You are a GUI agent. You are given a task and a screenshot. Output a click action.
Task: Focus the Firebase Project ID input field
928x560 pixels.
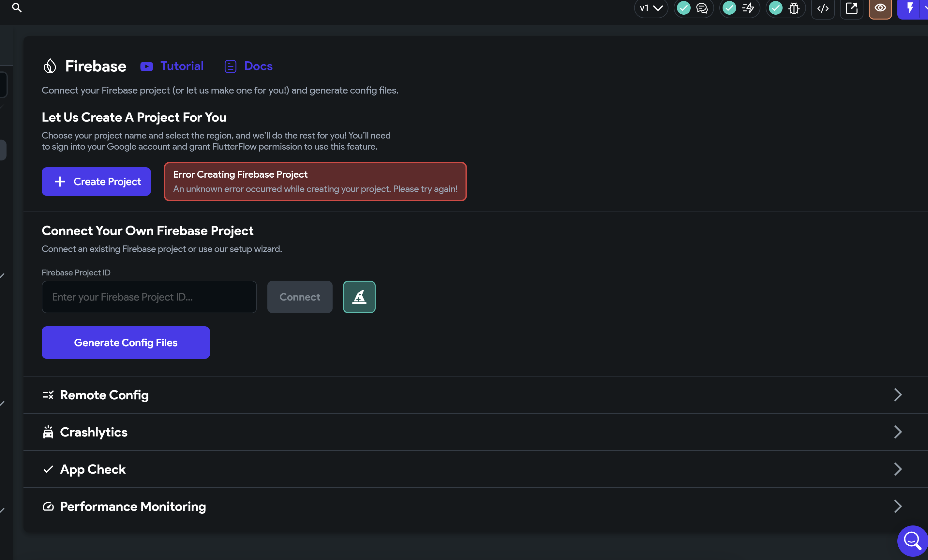[149, 297]
